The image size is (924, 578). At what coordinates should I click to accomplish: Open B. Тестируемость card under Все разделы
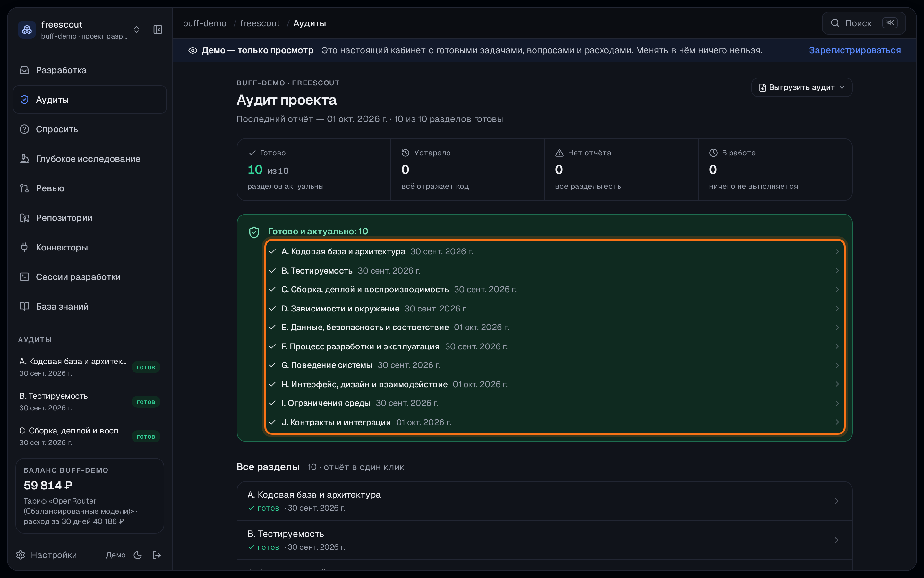tap(544, 540)
